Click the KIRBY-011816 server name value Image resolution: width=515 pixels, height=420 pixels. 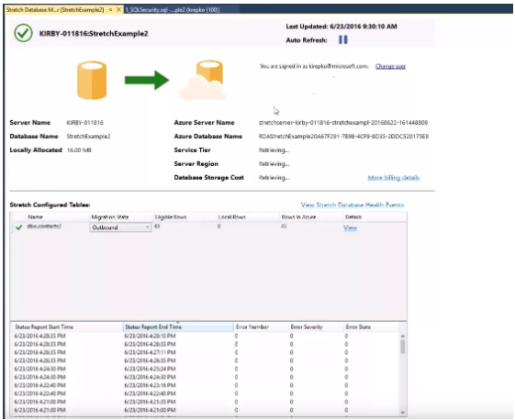pyautogui.click(x=84, y=123)
